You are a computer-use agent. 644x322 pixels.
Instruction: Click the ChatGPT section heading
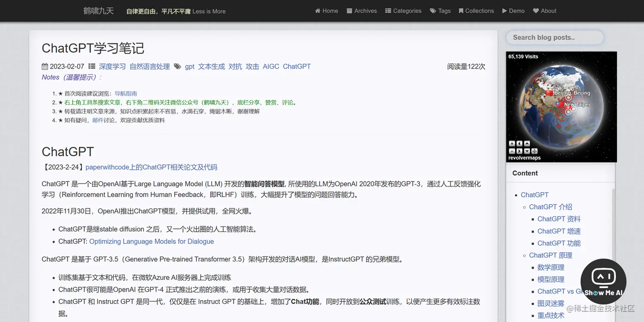[x=68, y=152]
